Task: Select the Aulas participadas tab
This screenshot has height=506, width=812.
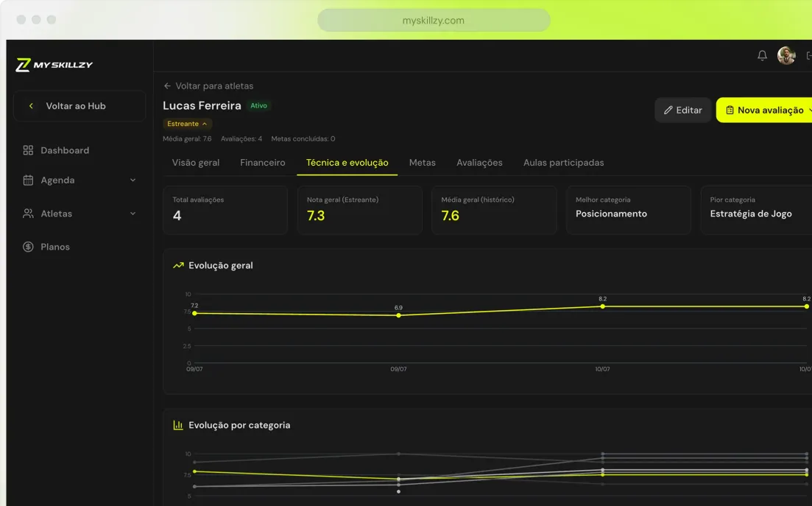Action: [x=563, y=163]
